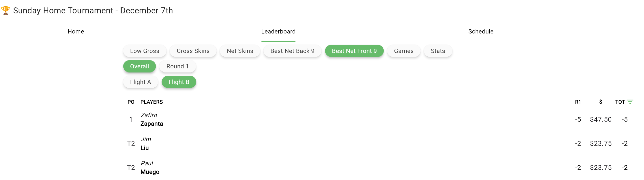This screenshot has width=644, height=180.
Task: Open the Stats chip
Action: 438,51
